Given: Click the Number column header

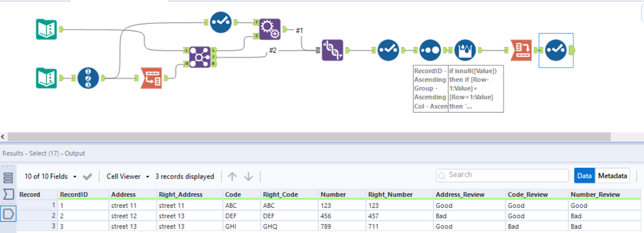Looking at the screenshot, I should 342,194.
